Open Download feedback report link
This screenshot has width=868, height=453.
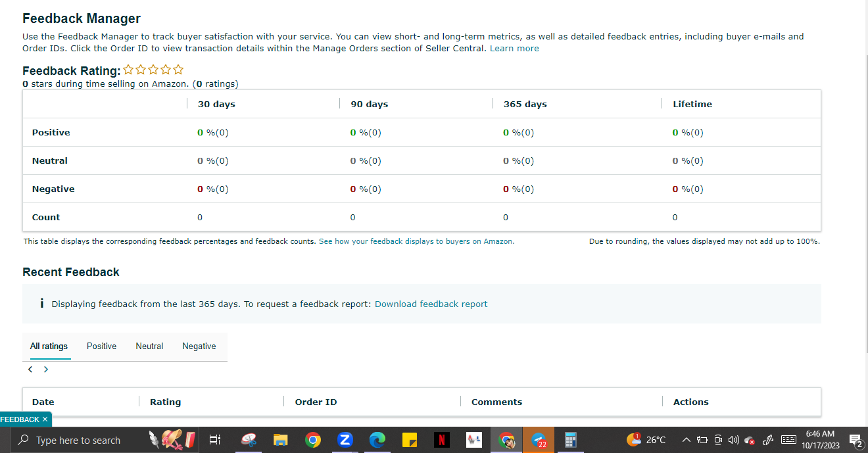click(x=431, y=304)
